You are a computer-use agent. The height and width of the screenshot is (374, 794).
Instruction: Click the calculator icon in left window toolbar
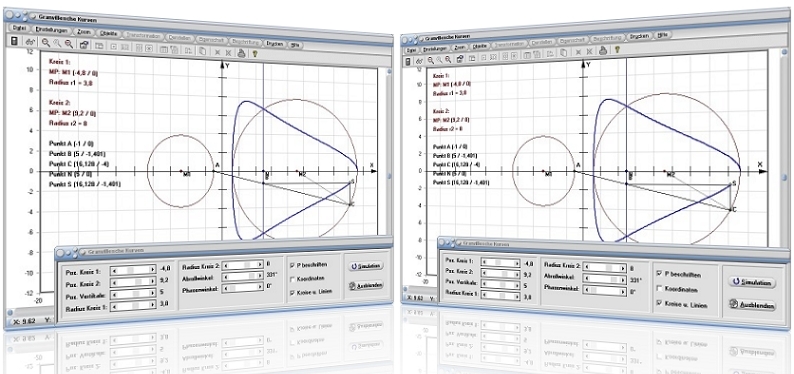14,42
